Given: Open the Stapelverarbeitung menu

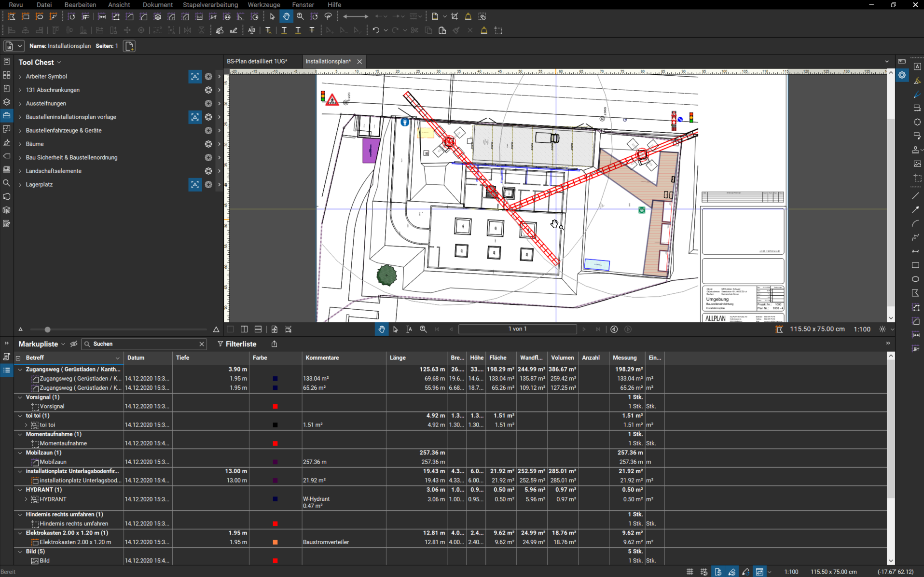Looking at the screenshot, I should point(210,5).
